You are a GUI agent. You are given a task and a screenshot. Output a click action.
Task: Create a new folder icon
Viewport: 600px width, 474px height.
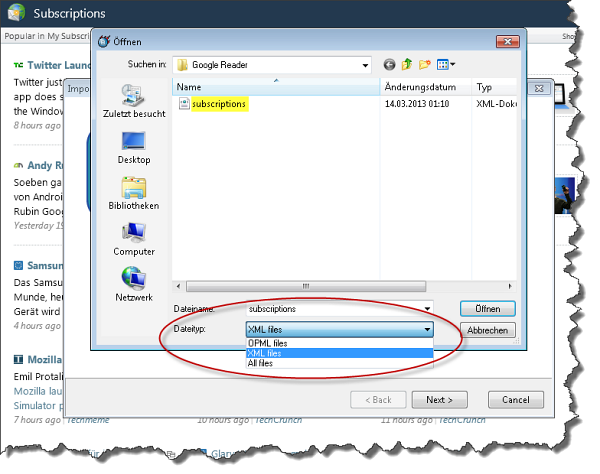425,64
